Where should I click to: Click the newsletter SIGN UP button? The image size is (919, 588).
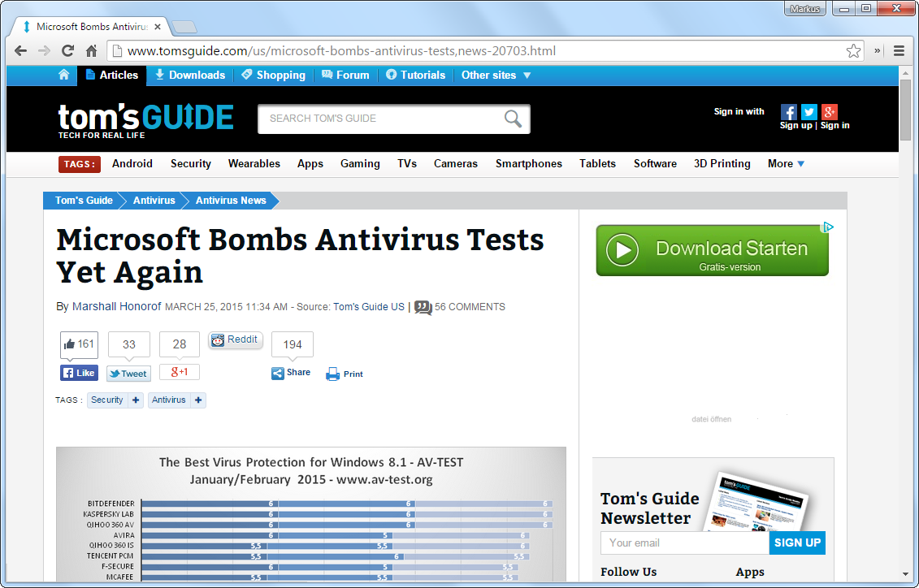(x=797, y=543)
